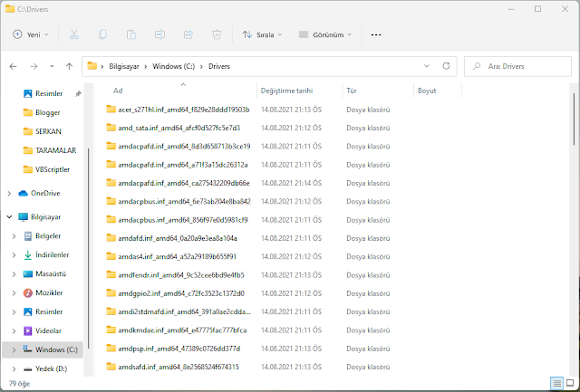Select TARAMALAR folder in sidebar
Screen dimensions: 580x392
pos(55,150)
